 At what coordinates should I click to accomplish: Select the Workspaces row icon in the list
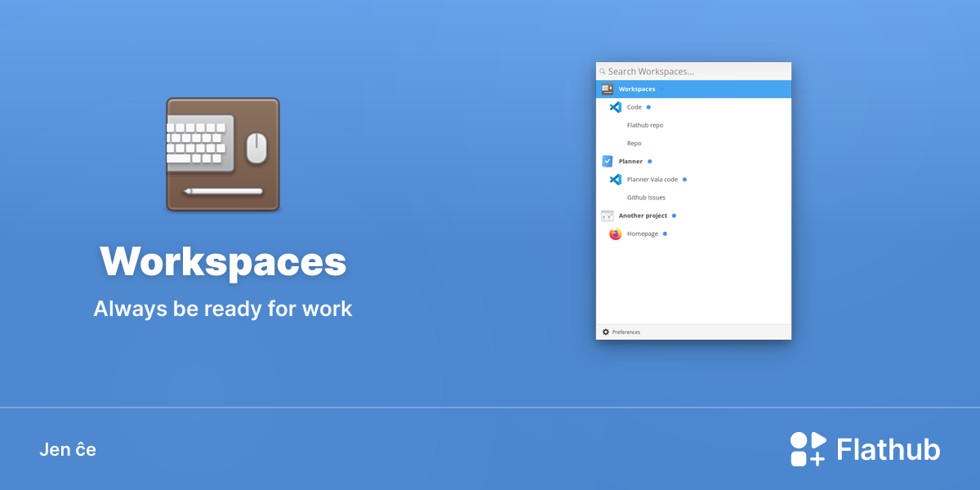coord(607,89)
